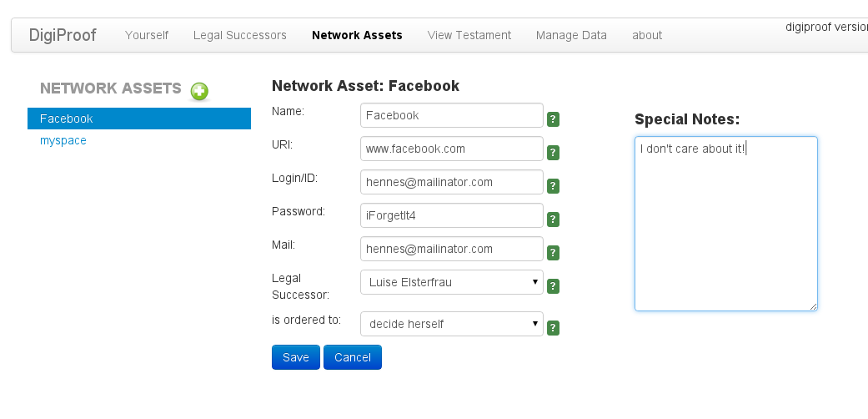This screenshot has width=868, height=419.
Task: Expand the 'is ordered to' dropdown
Action: [x=451, y=324]
